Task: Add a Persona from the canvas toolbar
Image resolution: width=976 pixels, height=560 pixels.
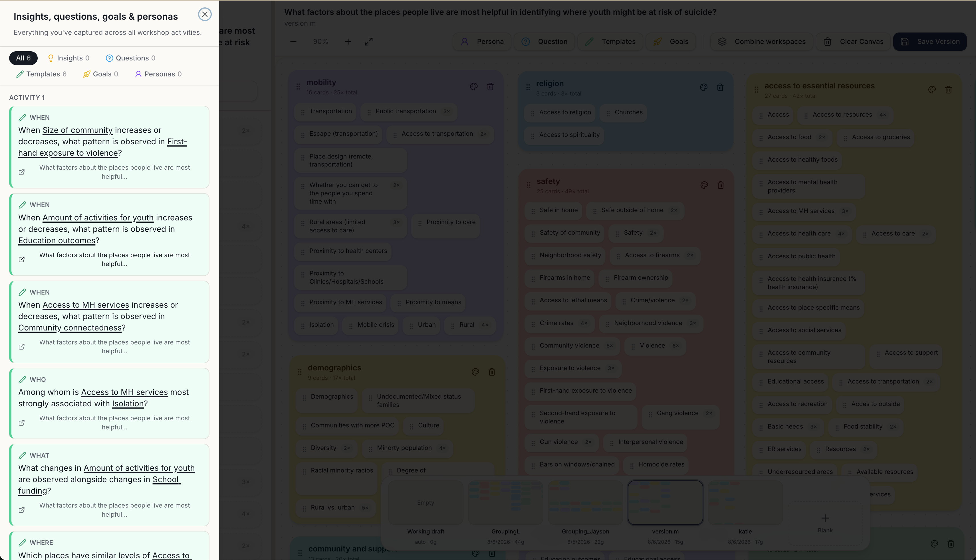Action: (x=482, y=42)
